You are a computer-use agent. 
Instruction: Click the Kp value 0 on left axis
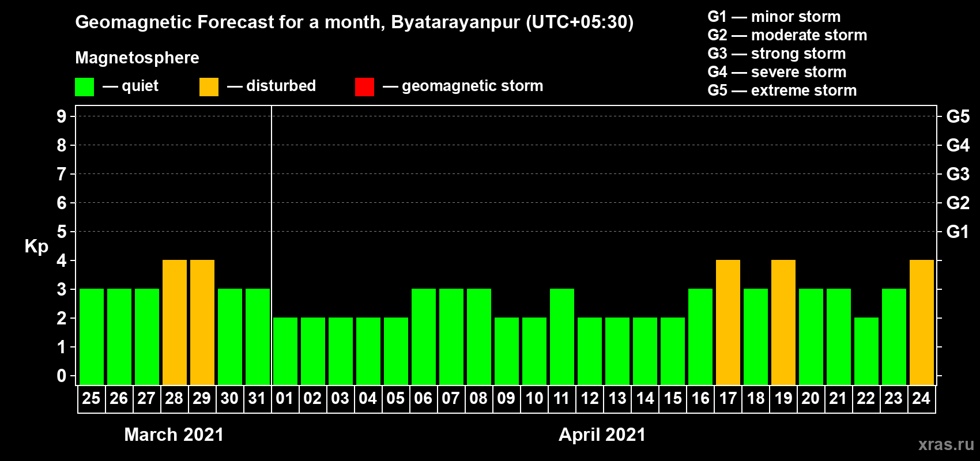(x=62, y=376)
